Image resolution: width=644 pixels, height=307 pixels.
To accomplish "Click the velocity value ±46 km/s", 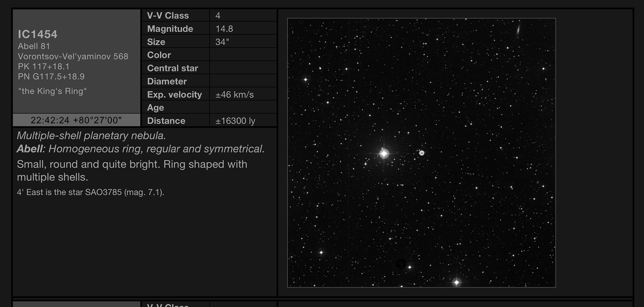I will pos(234,94).
